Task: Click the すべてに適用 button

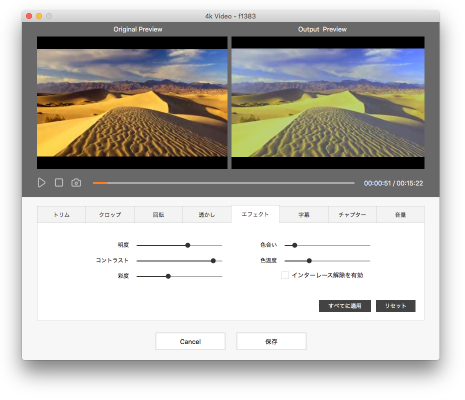Action: click(345, 306)
